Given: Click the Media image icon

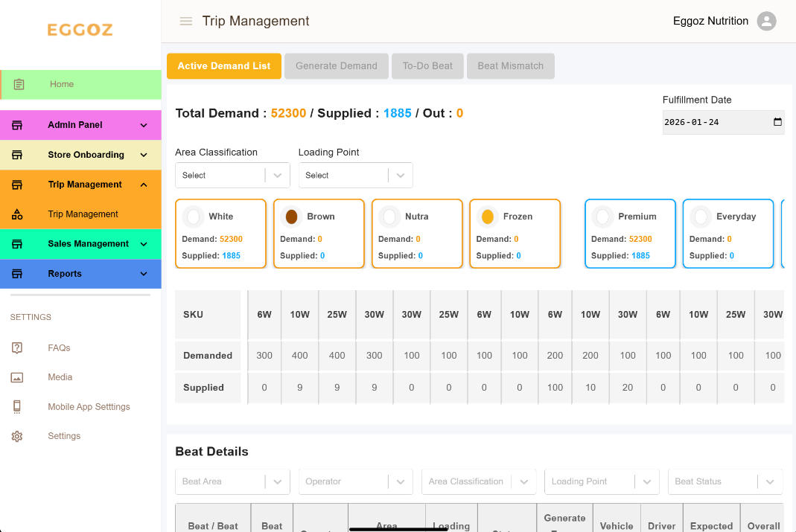Looking at the screenshot, I should click(17, 377).
